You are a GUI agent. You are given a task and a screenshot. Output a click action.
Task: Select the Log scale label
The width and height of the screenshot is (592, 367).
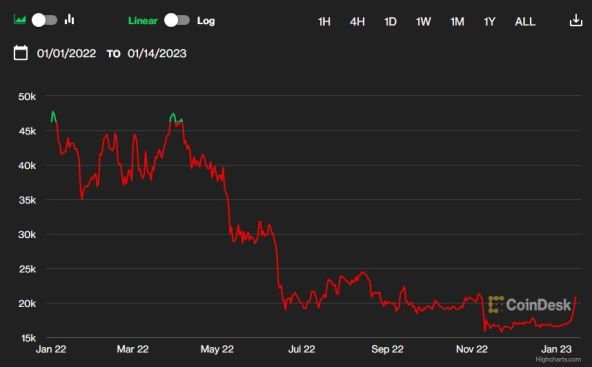pyautogui.click(x=206, y=21)
